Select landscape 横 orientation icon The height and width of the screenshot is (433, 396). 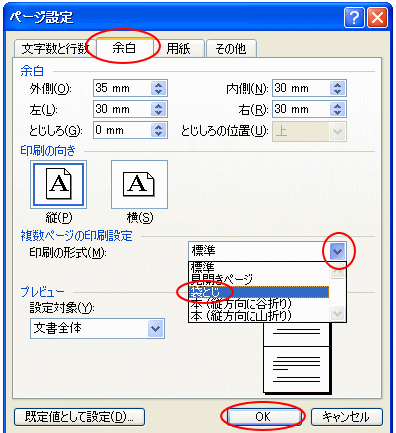click(x=139, y=184)
